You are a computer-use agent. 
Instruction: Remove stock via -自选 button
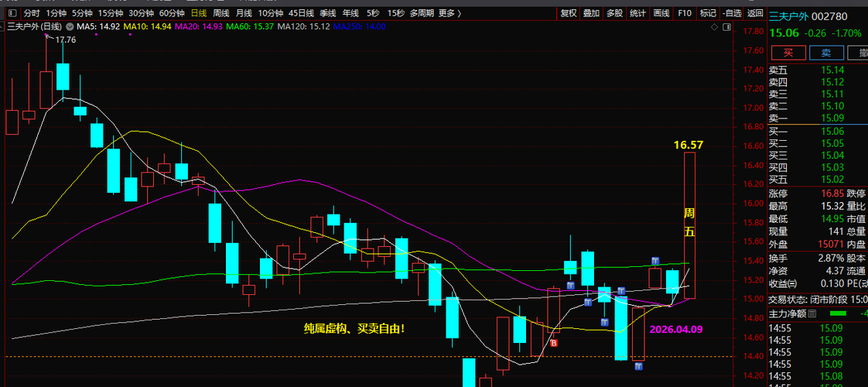[x=731, y=13]
